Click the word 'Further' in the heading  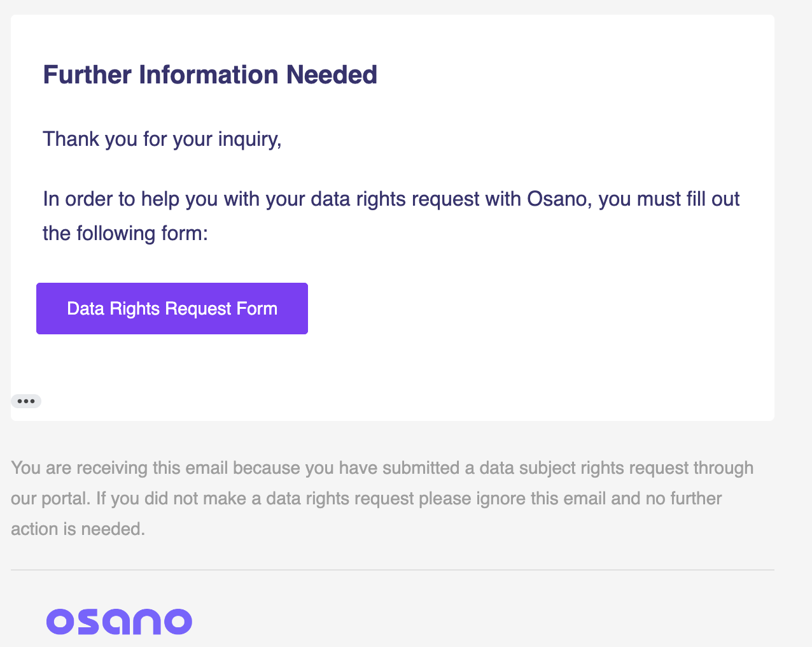87,75
